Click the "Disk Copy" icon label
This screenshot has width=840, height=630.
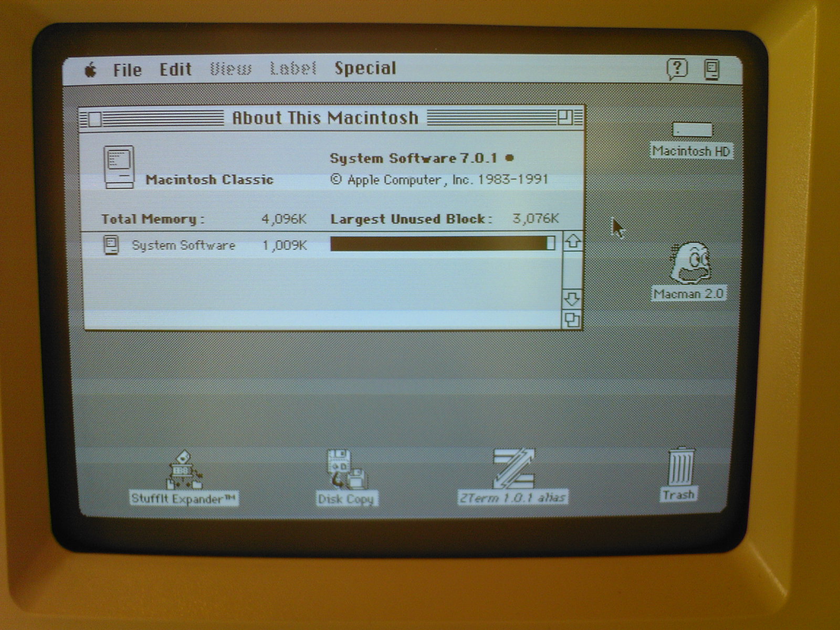[346, 498]
